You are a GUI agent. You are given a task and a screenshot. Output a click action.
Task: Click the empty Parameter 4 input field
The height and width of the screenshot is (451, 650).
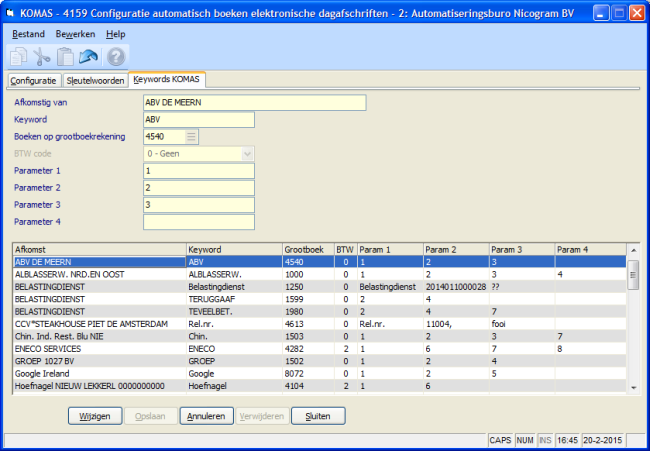[199, 222]
